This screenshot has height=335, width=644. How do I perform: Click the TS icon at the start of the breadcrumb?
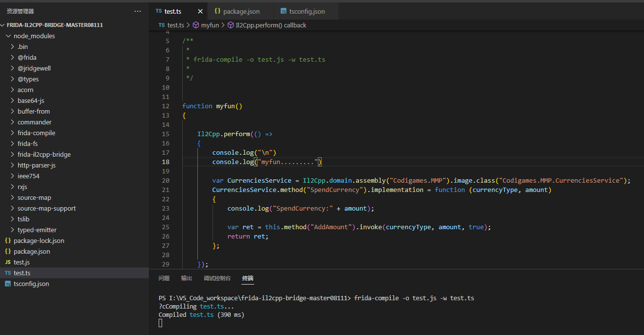point(161,24)
